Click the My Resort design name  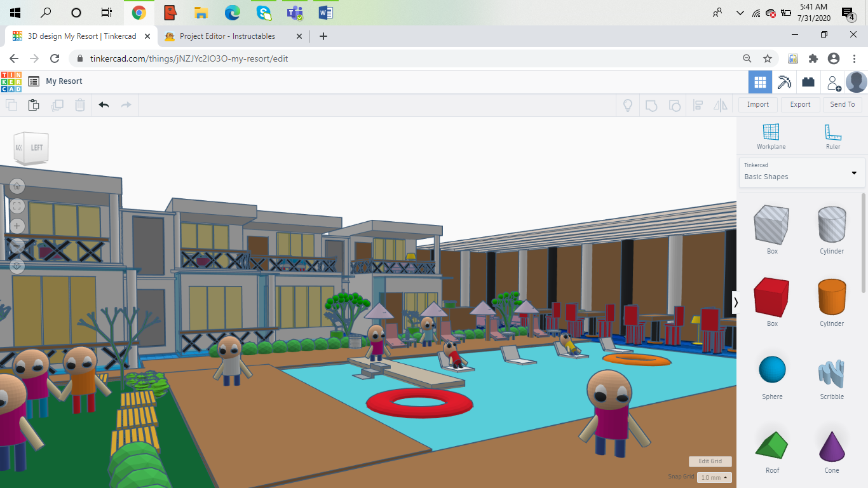click(x=64, y=81)
